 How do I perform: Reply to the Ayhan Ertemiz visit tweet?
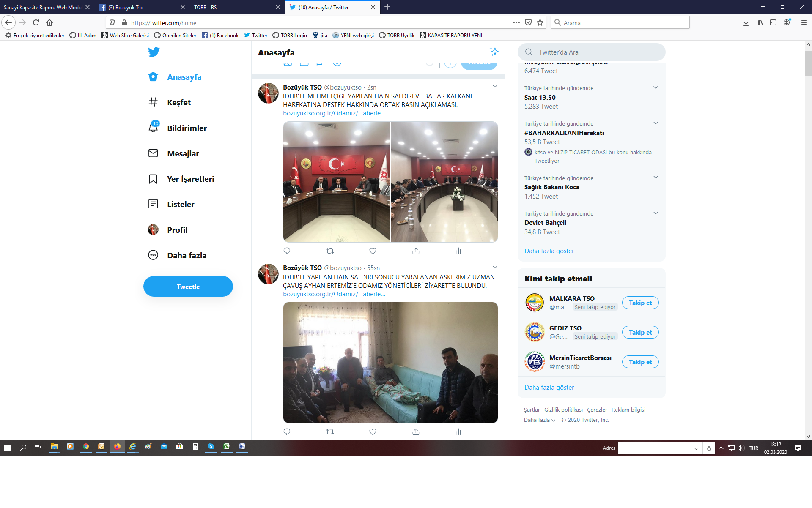tap(287, 432)
